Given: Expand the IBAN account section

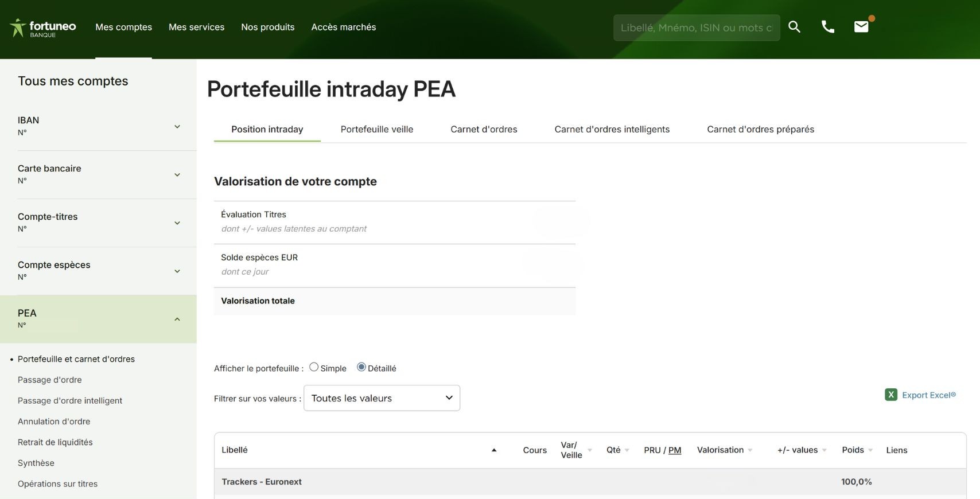Looking at the screenshot, I should click(x=177, y=127).
